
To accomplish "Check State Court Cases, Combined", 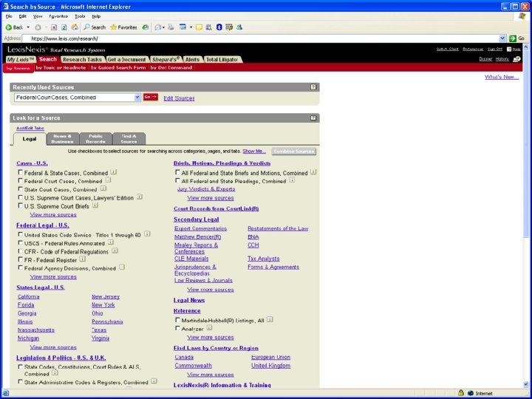I will click(x=21, y=189).
